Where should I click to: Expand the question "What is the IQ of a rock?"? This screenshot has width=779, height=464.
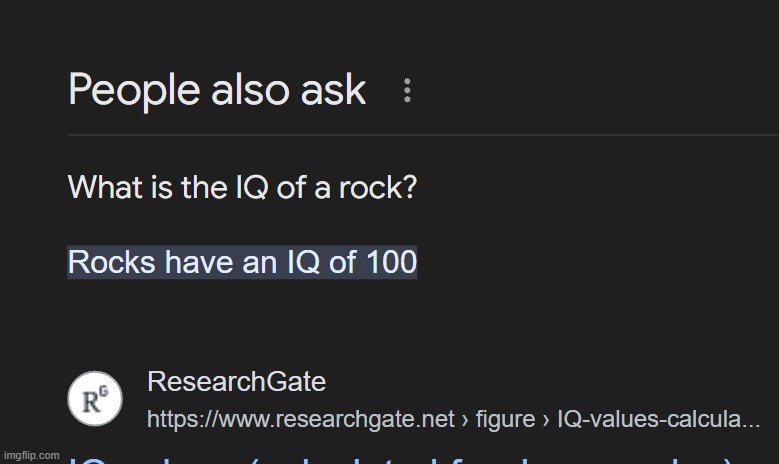pos(242,187)
